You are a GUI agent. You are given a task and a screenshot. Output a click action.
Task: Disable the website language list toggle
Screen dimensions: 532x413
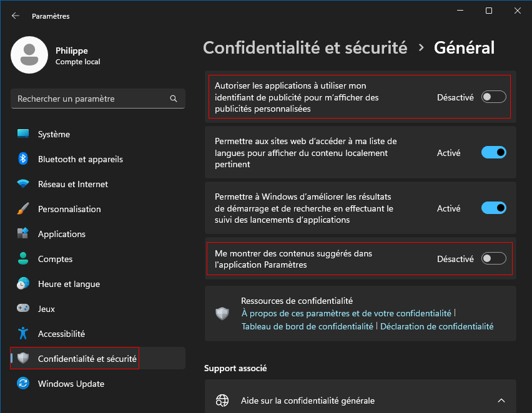[494, 152]
